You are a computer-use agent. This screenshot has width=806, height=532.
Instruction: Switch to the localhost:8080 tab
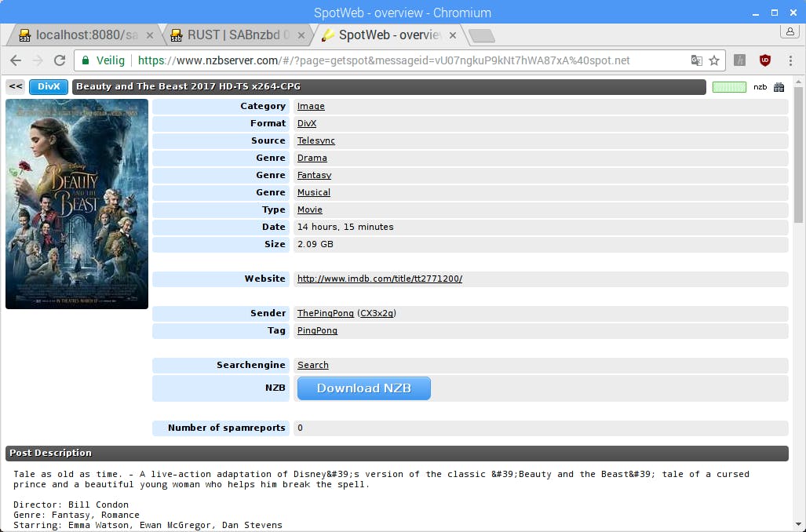tap(85, 35)
